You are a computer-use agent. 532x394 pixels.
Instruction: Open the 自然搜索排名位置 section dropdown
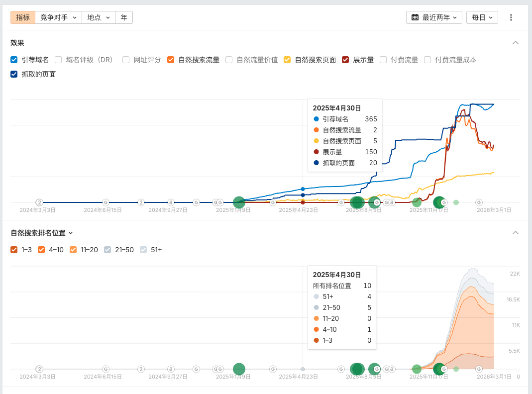42,233
